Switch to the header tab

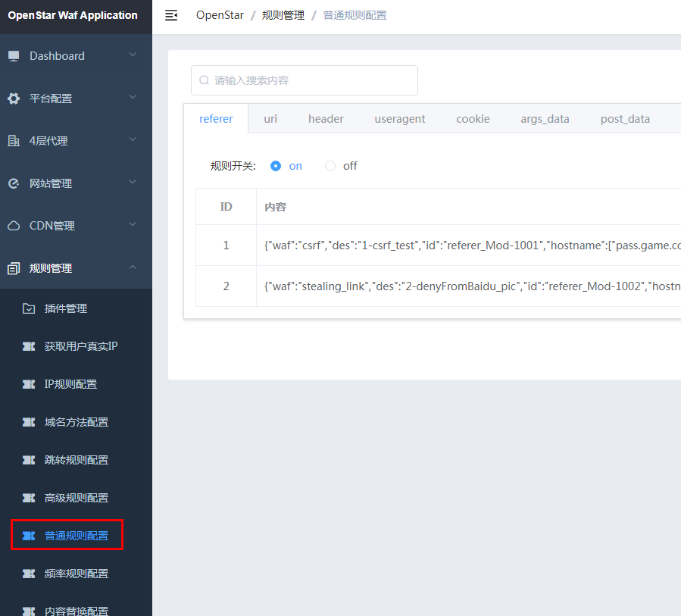pos(326,119)
